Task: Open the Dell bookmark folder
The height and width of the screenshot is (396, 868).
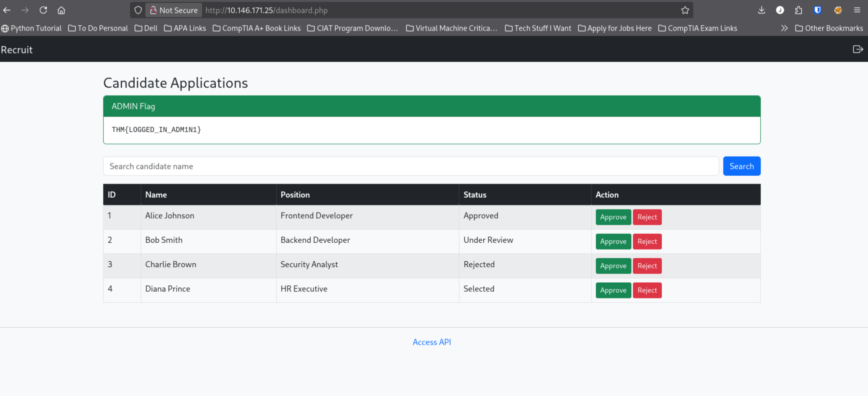Action: click(146, 28)
